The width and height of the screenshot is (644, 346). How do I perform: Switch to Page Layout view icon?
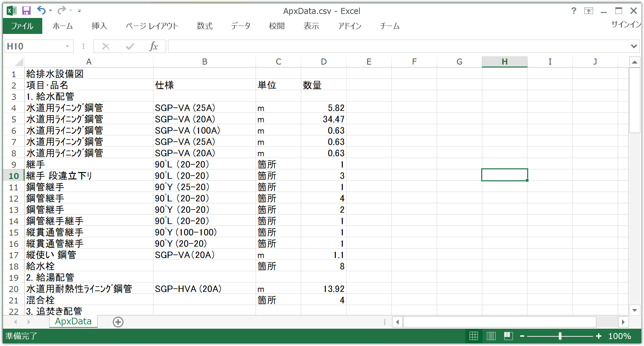coord(491,336)
